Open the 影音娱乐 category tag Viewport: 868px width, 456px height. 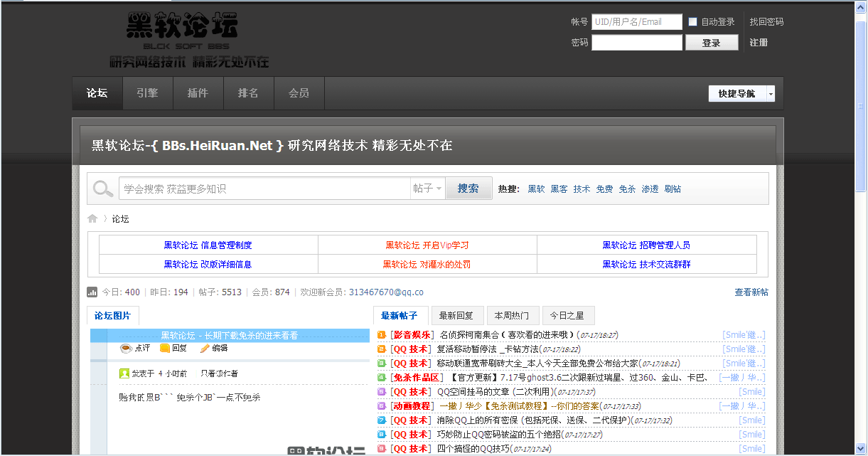[x=412, y=335]
